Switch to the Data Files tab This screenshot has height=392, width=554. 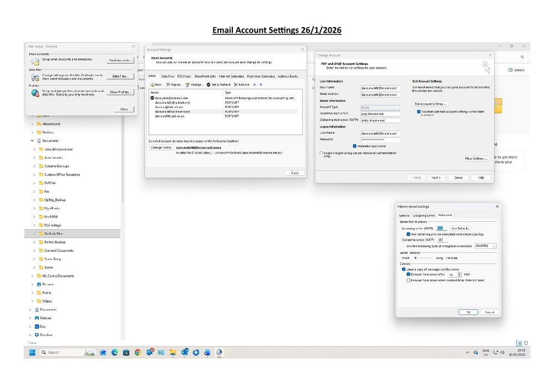[x=168, y=76]
